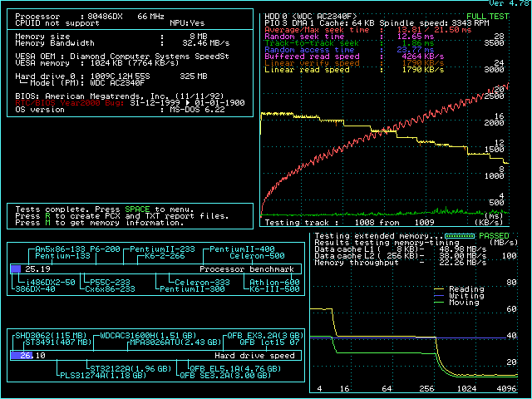The image size is (532, 399).
Task: Click the Celeron-333 reference label
Action: coord(202,283)
